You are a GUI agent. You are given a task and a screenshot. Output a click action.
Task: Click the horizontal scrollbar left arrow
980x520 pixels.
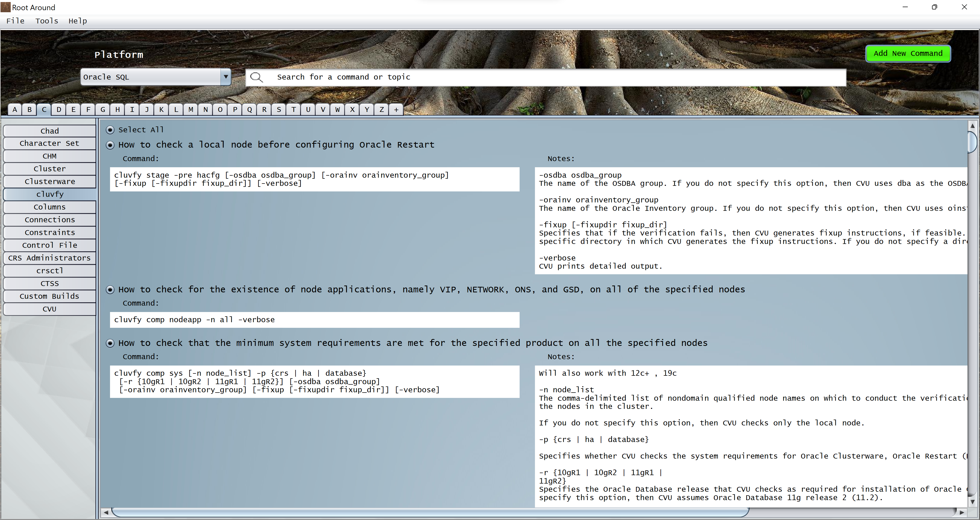click(106, 512)
